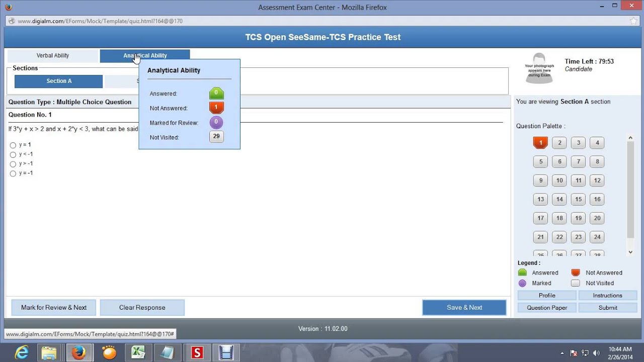Jump to question 2 in the palette
Image resolution: width=644 pixels, height=362 pixels.
click(x=559, y=143)
